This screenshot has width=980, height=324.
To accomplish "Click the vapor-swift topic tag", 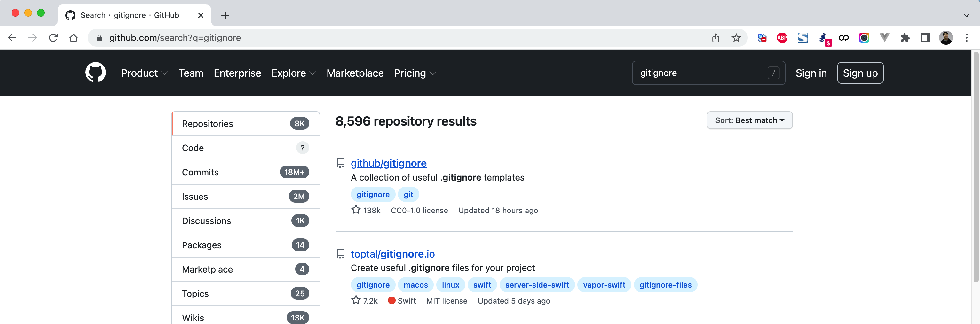I will click(604, 285).
